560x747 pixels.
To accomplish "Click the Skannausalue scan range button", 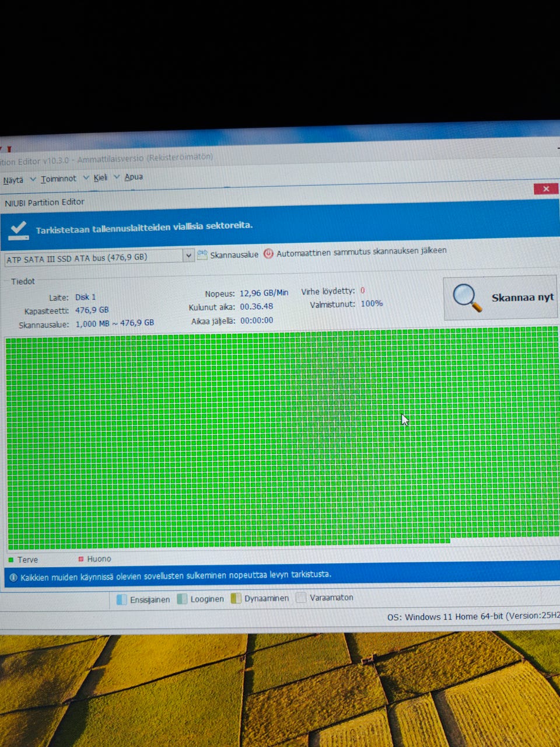I will [228, 254].
